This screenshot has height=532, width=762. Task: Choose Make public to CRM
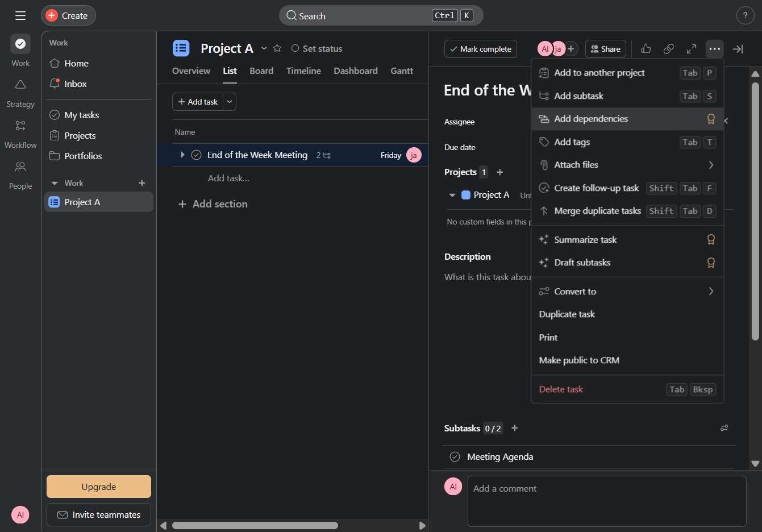coord(627,360)
